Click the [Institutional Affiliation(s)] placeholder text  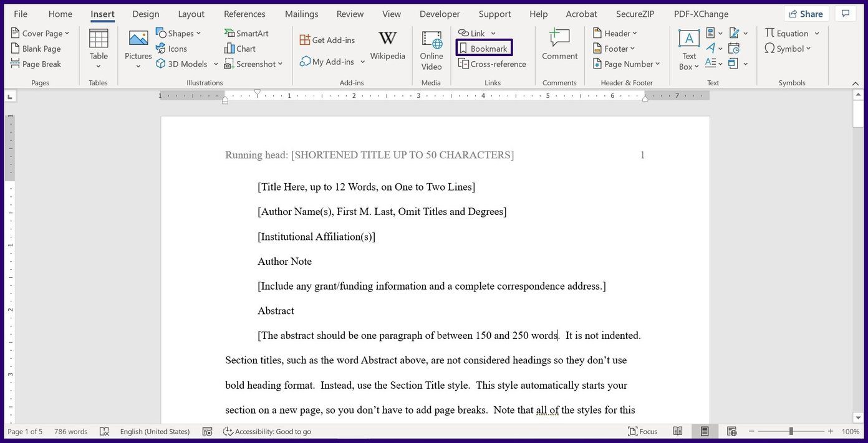click(317, 237)
